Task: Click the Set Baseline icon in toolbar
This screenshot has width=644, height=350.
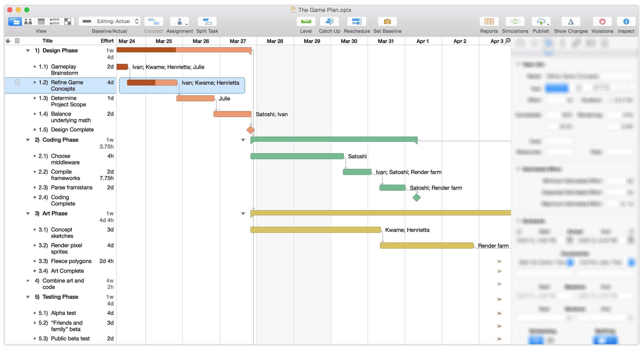Action: 388,22
